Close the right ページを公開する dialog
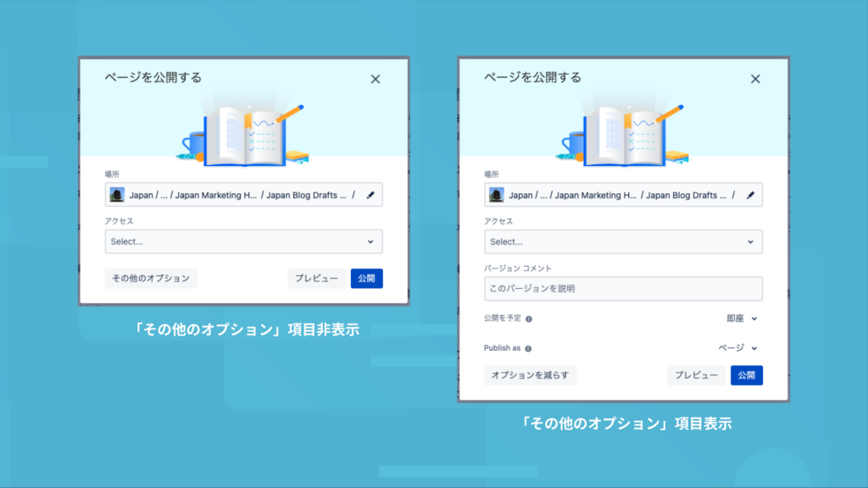This screenshot has width=868, height=488. coord(755,79)
